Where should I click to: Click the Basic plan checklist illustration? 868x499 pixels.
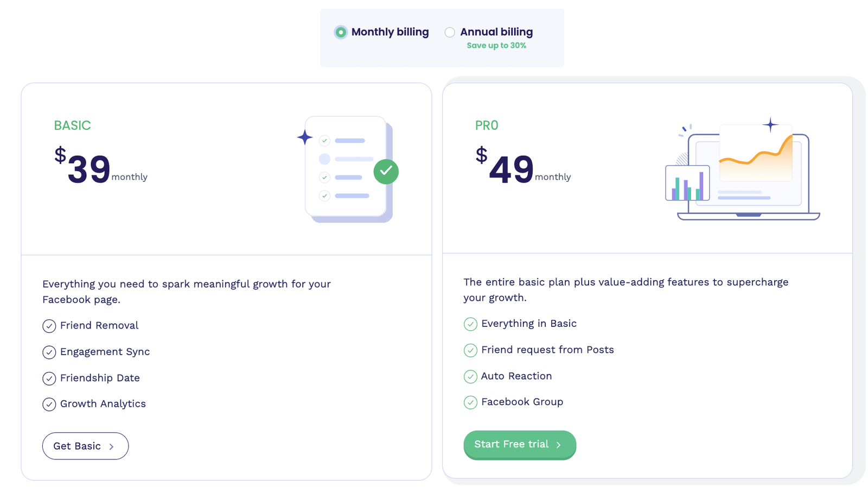click(347, 168)
